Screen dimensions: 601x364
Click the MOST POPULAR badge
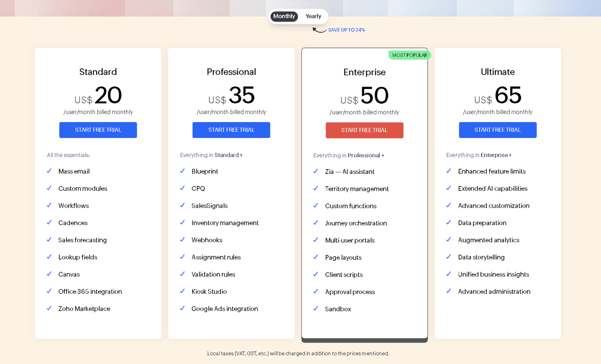[410, 55]
